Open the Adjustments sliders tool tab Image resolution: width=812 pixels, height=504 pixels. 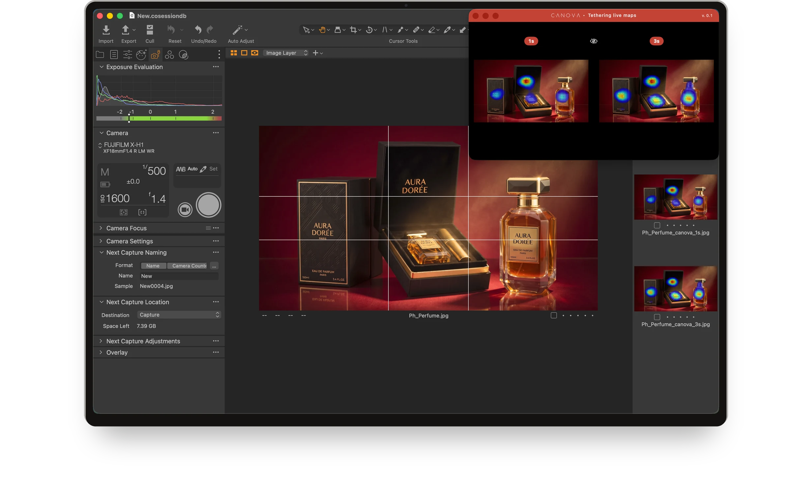128,55
